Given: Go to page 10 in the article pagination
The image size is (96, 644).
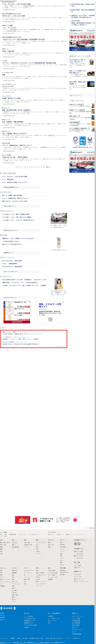Looking at the screenshot, I should (44, 167).
